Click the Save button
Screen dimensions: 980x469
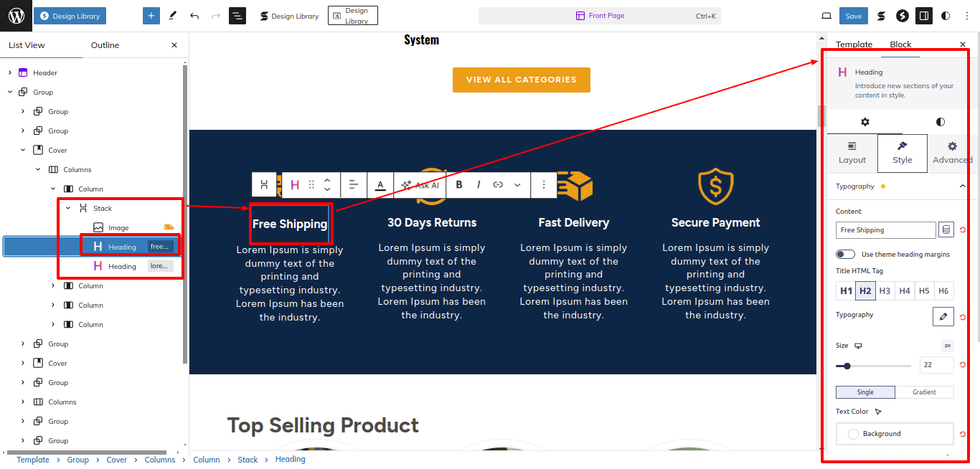[x=854, y=16]
